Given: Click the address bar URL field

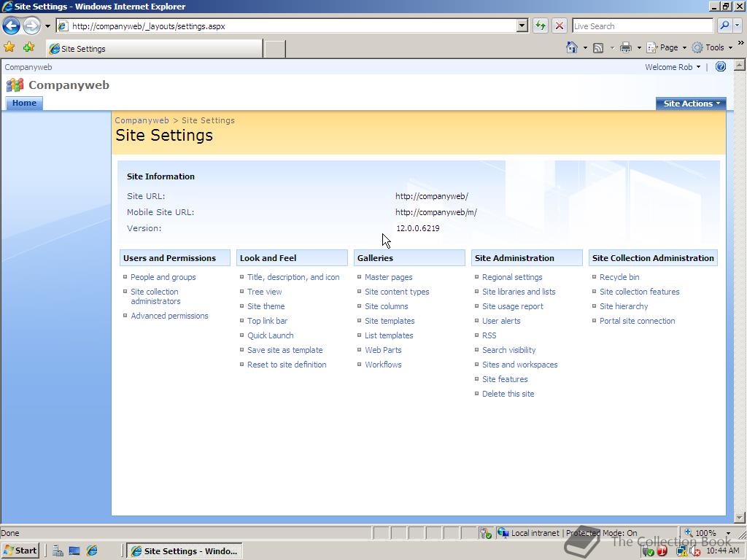Looking at the screenshot, I should [x=286, y=26].
